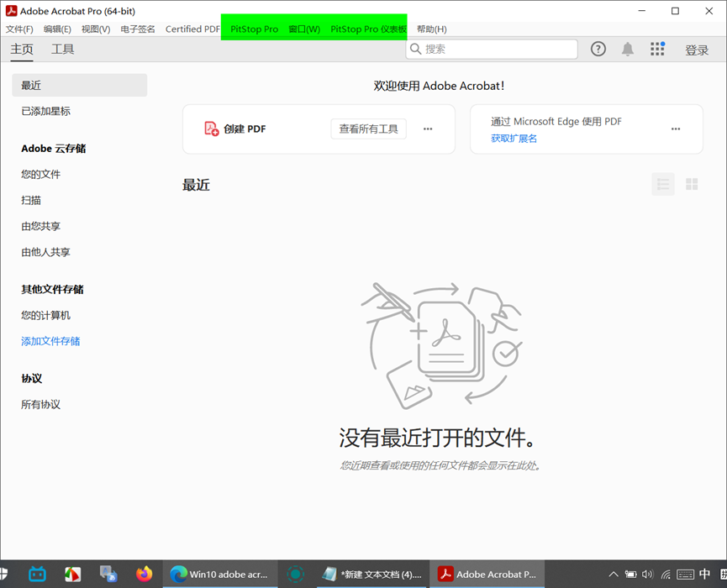The width and height of the screenshot is (727, 588).
Task: Toggle the 中 input method indicator
Action: tap(704, 574)
